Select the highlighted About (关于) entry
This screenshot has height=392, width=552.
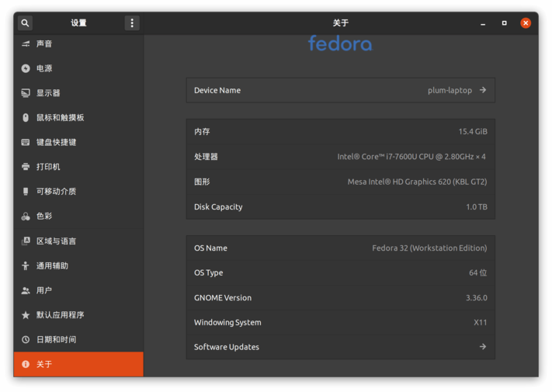point(44,364)
